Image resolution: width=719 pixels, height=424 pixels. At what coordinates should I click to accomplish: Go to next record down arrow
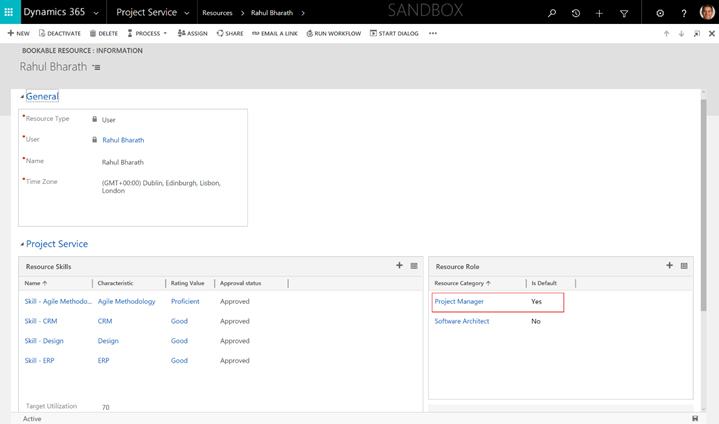coord(681,33)
